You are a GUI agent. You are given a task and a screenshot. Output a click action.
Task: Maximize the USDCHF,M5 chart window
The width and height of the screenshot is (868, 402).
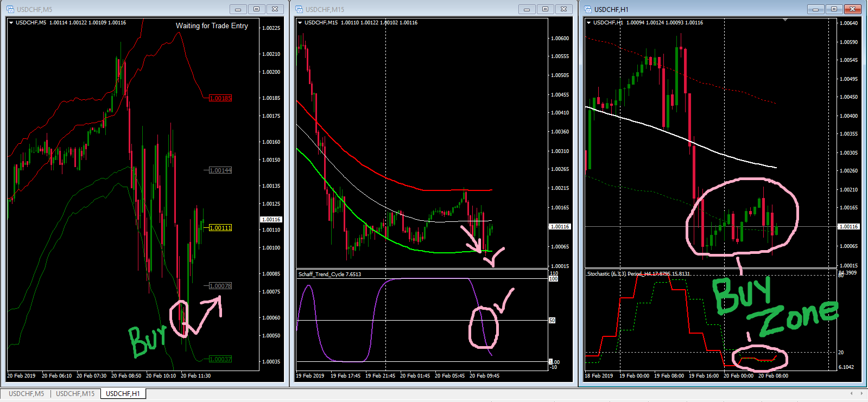(256, 9)
